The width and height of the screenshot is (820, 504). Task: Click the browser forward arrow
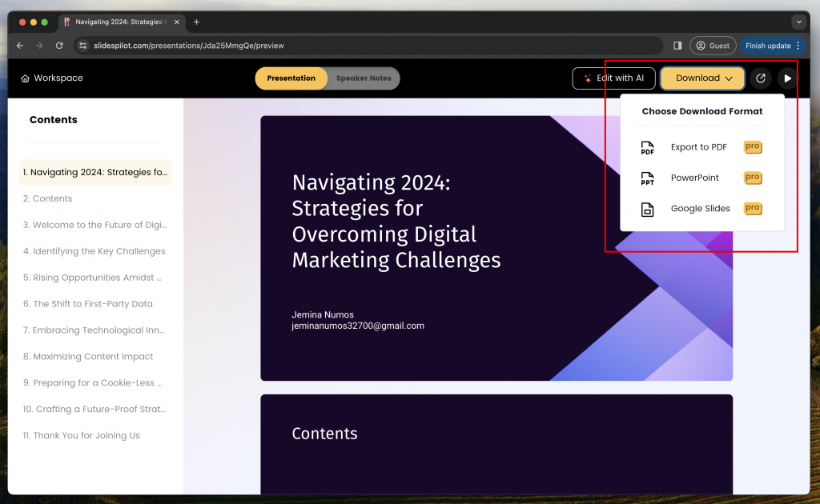[39, 46]
